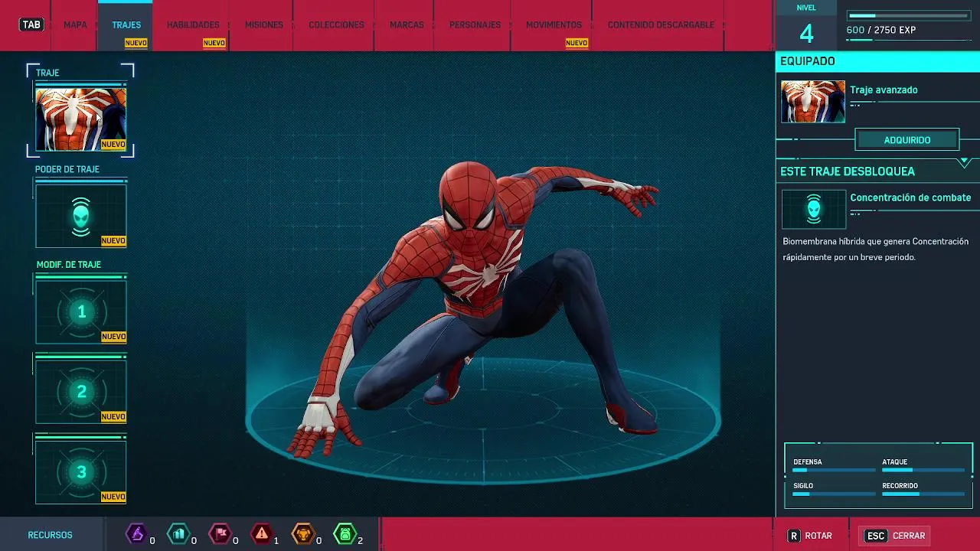Click the equipped Traje avanzado thumbnail
980x551 pixels.
click(x=813, y=101)
